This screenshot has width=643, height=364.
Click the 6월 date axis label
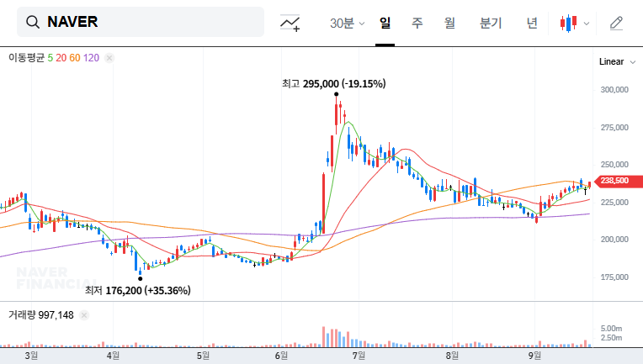click(x=281, y=356)
